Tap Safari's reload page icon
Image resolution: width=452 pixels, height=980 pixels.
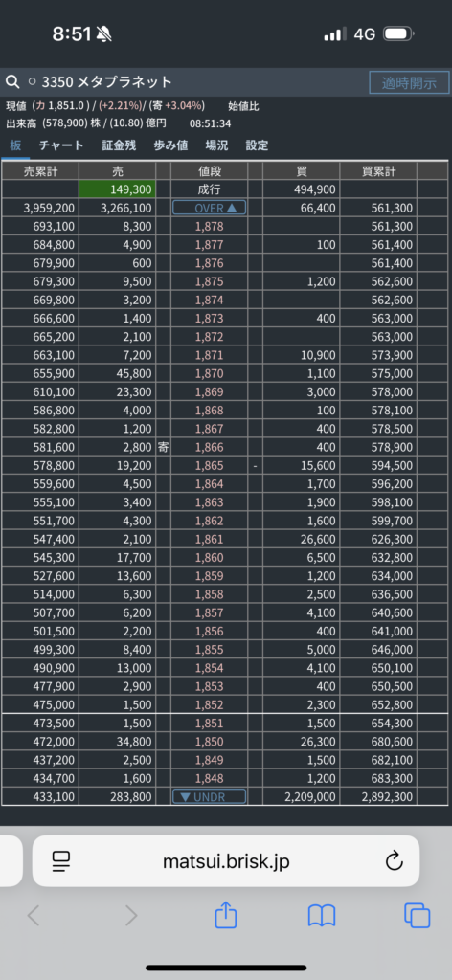click(x=394, y=861)
